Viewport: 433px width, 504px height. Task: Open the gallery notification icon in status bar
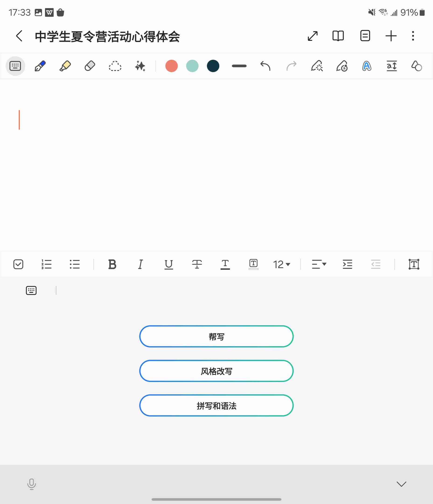[x=38, y=12]
